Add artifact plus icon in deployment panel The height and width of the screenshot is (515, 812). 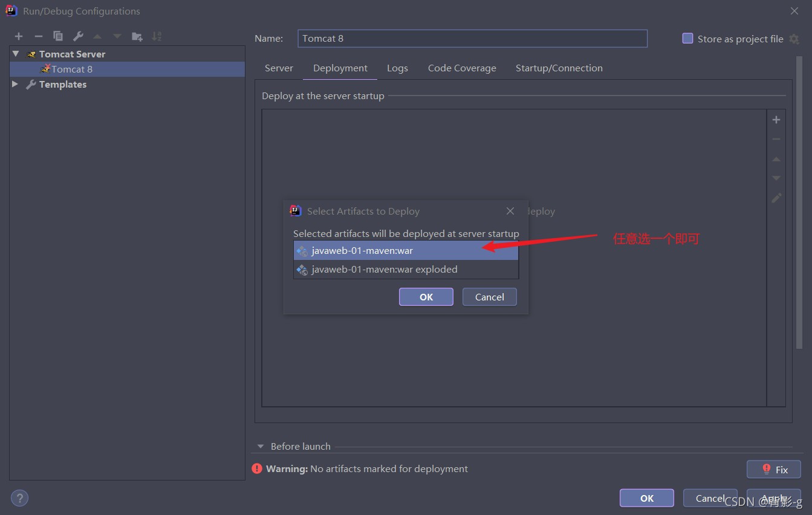(x=776, y=120)
